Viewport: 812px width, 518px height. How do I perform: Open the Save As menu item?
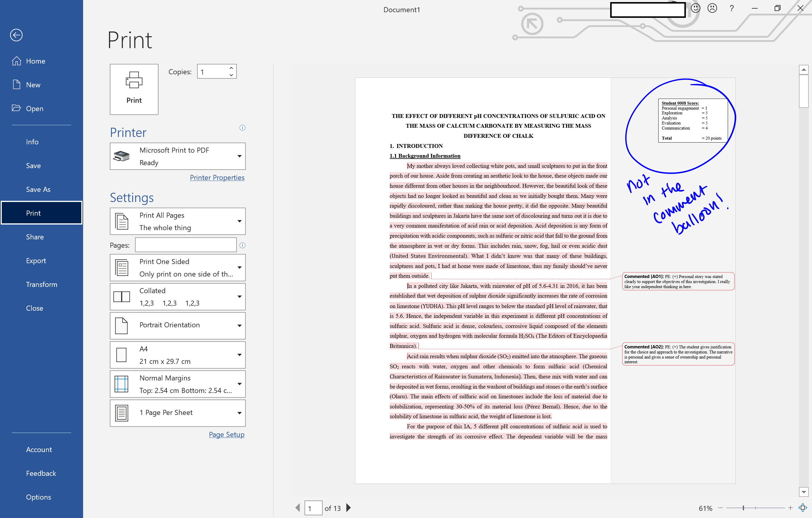coord(37,189)
